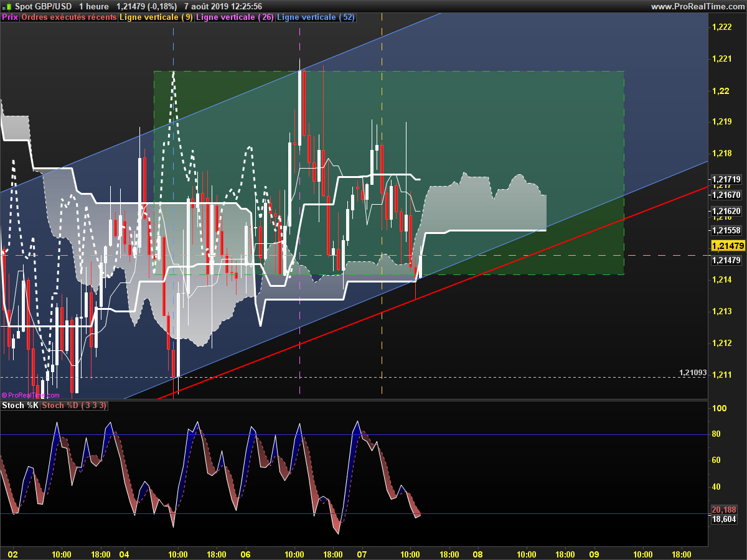The width and height of the screenshot is (747, 560).
Task: Select the Ordres exécutés récents label
Action: pos(69,17)
